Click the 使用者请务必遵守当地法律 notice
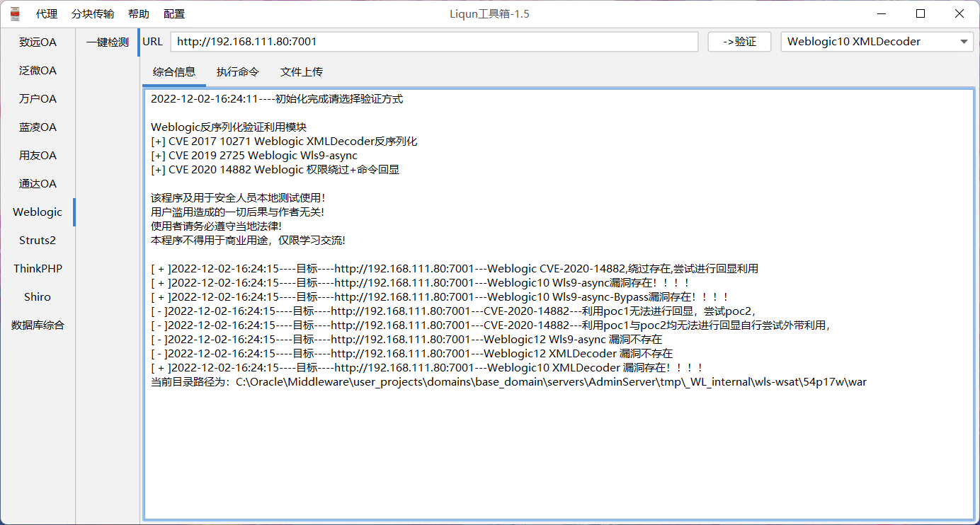The height and width of the screenshot is (525, 980). [x=216, y=226]
